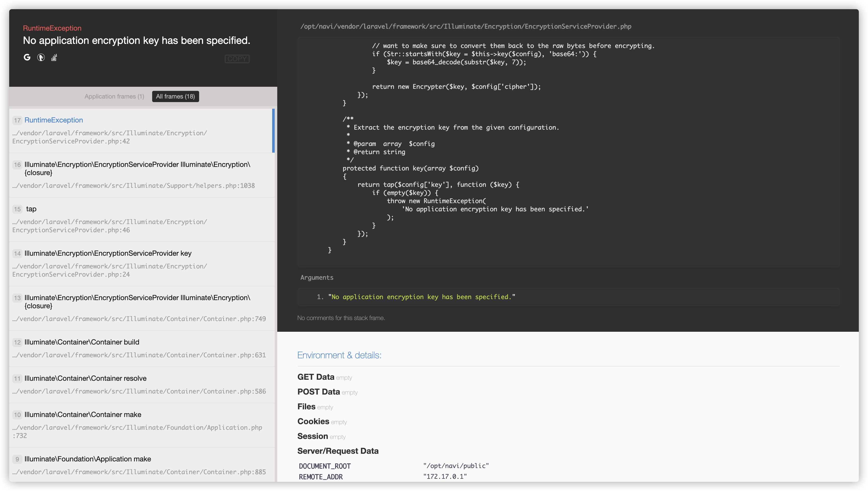The height and width of the screenshot is (491, 868).
Task: Search the error on Stack Overflow icon
Action: tap(54, 58)
